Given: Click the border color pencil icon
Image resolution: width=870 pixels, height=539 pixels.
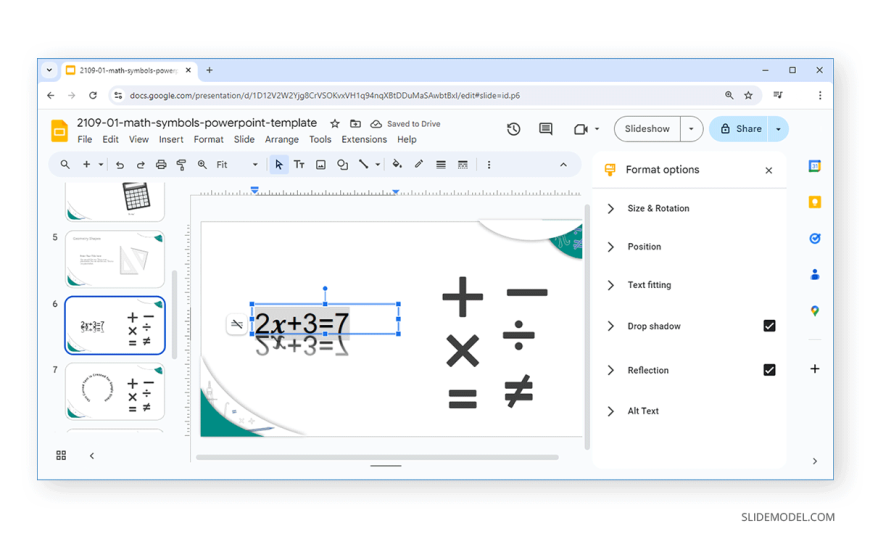Looking at the screenshot, I should (x=419, y=164).
